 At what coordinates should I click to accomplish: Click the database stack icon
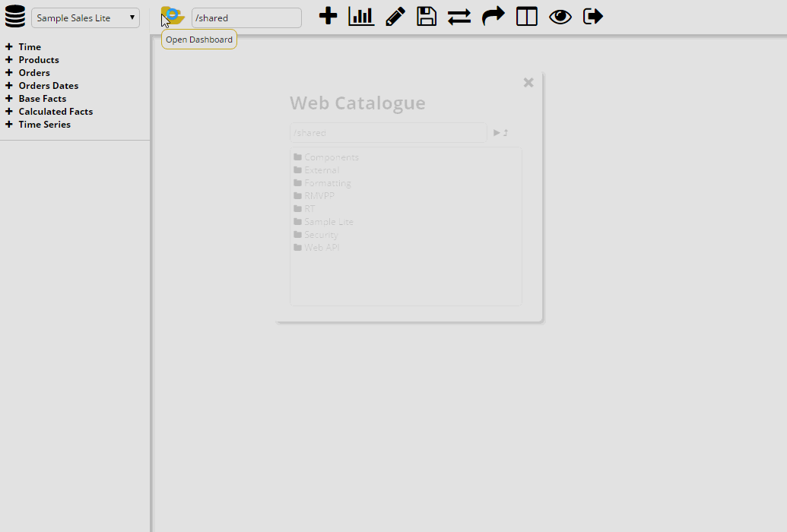[15, 16]
